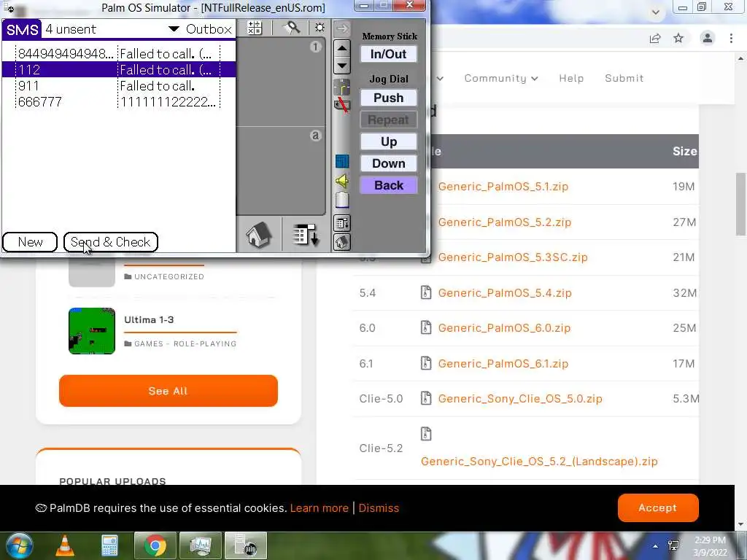Click the Memory Stick In/Out button

tap(389, 54)
